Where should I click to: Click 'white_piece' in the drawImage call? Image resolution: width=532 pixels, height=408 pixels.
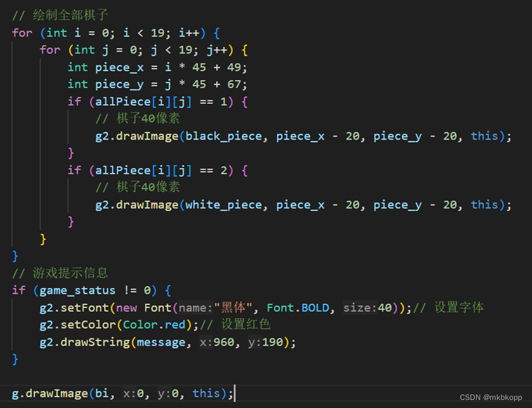pyautogui.click(x=224, y=205)
